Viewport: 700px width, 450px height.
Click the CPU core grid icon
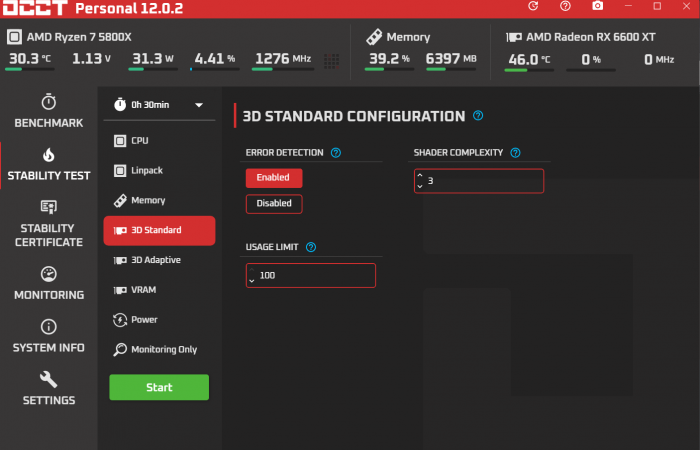click(331, 61)
